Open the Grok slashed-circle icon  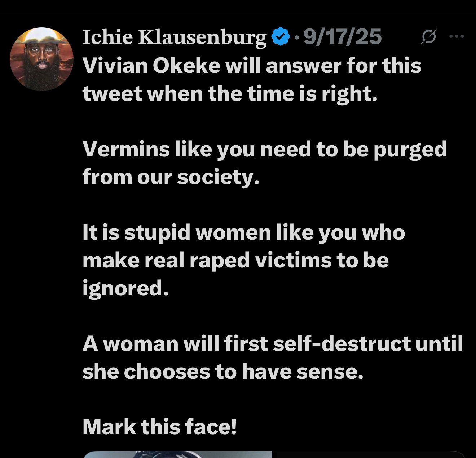coord(429,36)
